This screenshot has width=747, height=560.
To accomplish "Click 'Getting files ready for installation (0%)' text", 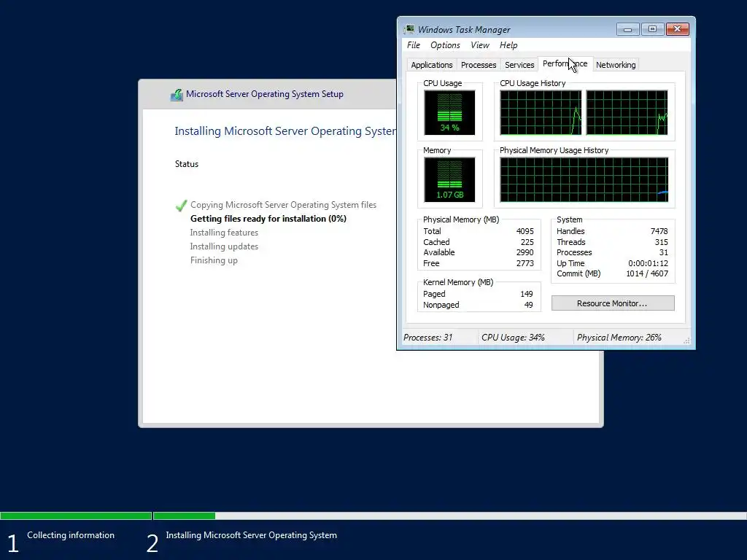I will 268,219.
